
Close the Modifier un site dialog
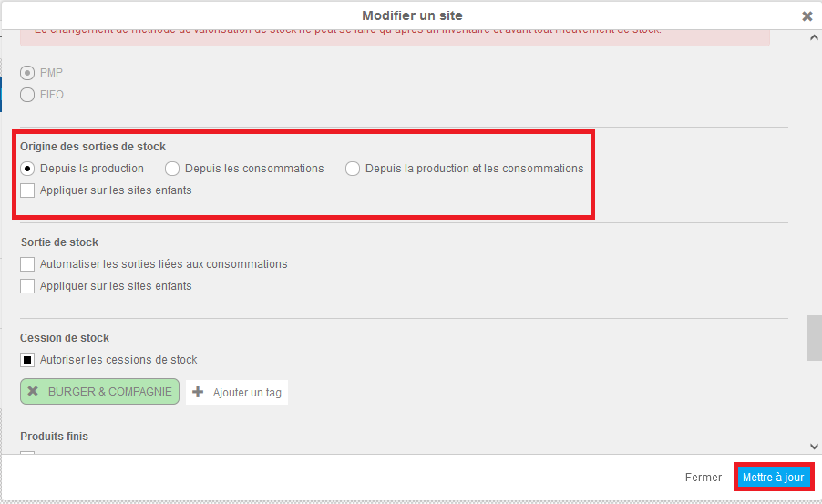coord(807,16)
